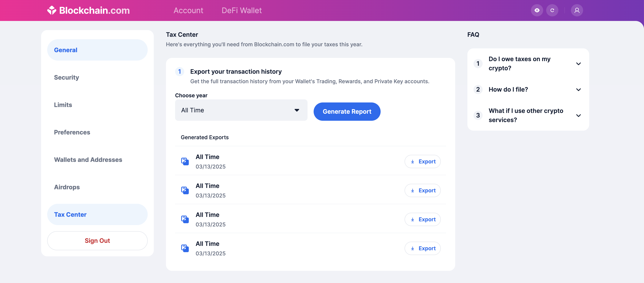Export the last All Time report

coord(422,248)
